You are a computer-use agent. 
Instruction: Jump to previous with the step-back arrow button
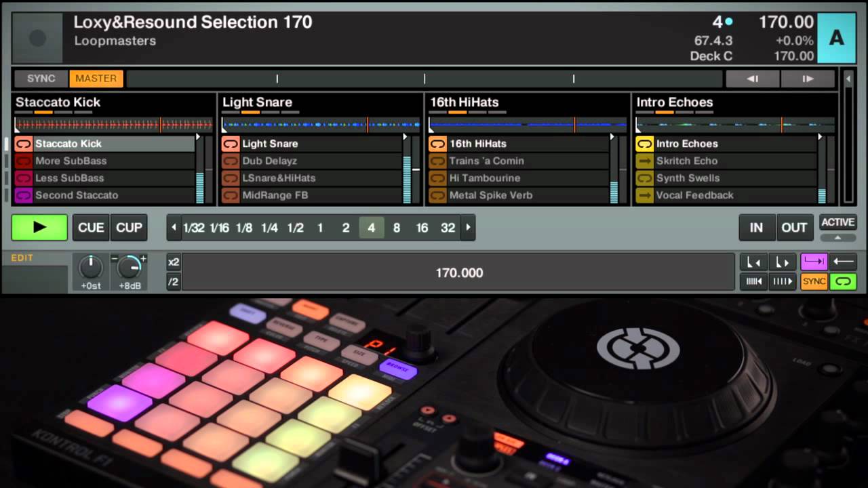coord(753,79)
